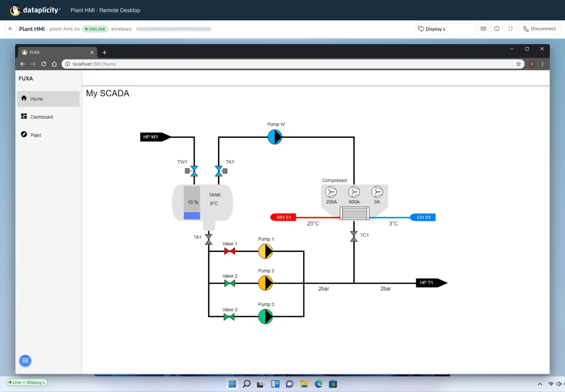Go back from the Plant HMI session
This screenshot has height=392, width=565.
click(x=11, y=29)
